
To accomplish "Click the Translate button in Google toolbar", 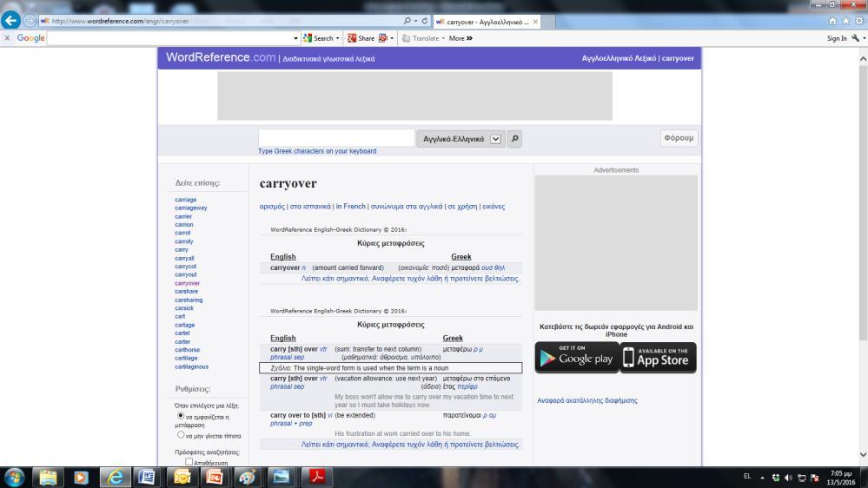I will 421,38.
